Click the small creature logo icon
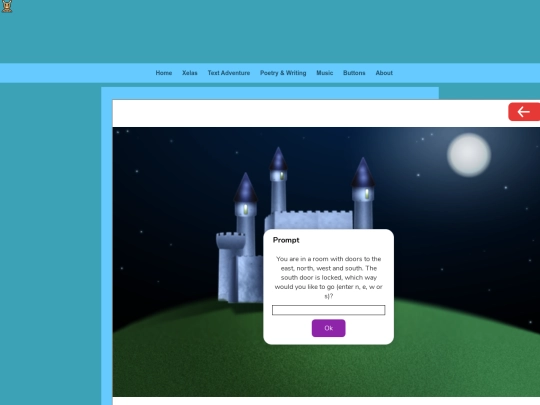The height and width of the screenshot is (405, 540). [7, 6]
